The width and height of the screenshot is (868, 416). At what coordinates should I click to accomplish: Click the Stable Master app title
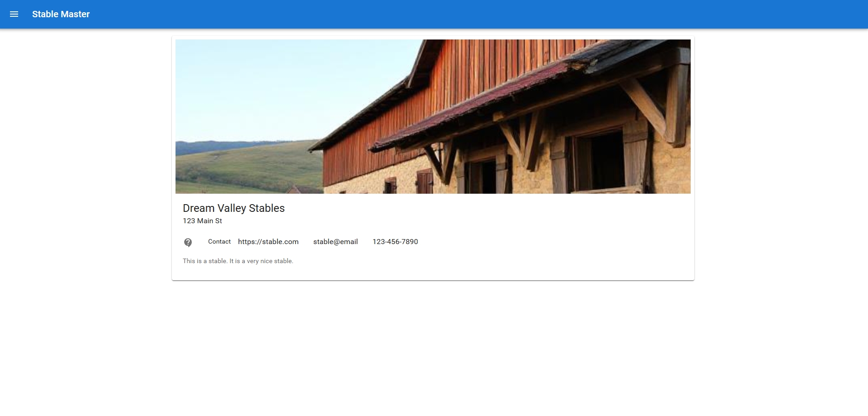[x=61, y=14]
